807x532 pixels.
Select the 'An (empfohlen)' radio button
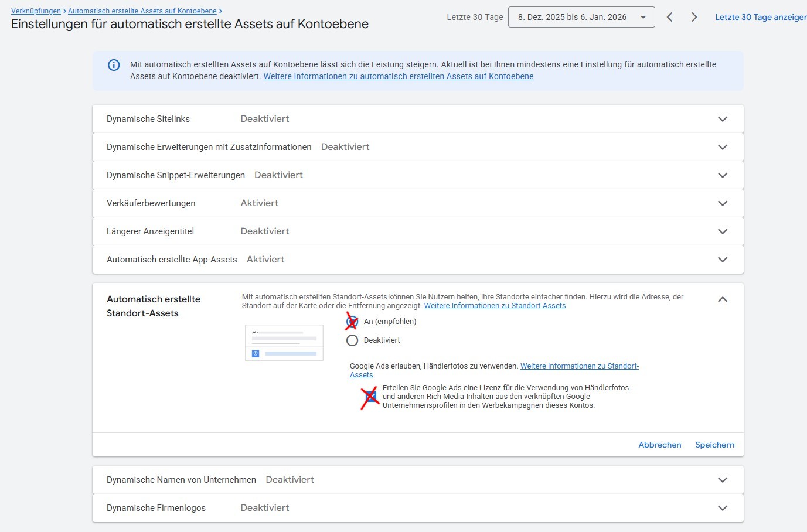coord(352,322)
